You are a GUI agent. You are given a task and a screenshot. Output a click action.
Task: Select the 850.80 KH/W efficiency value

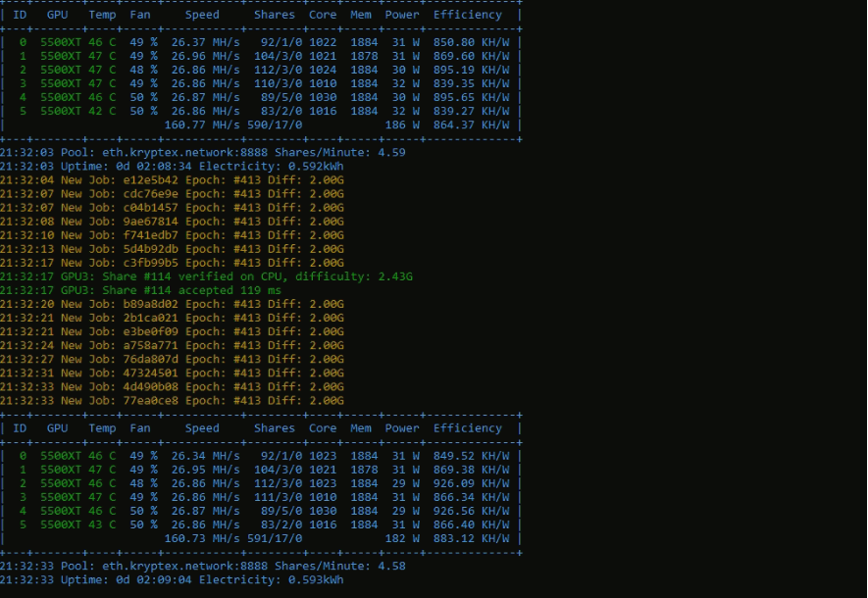point(472,42)
